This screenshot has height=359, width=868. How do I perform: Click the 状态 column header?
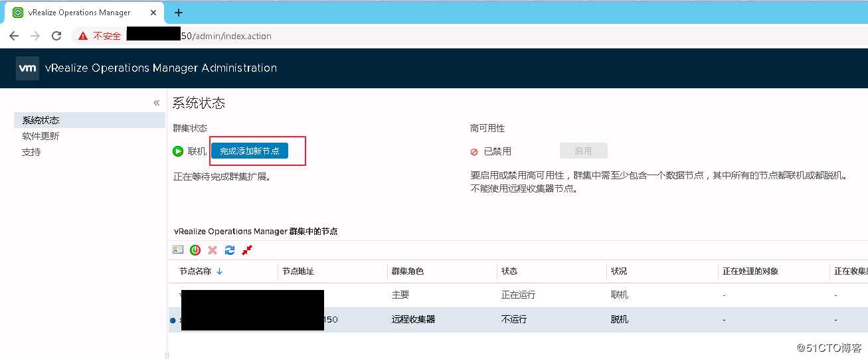(x=509, y=271)
